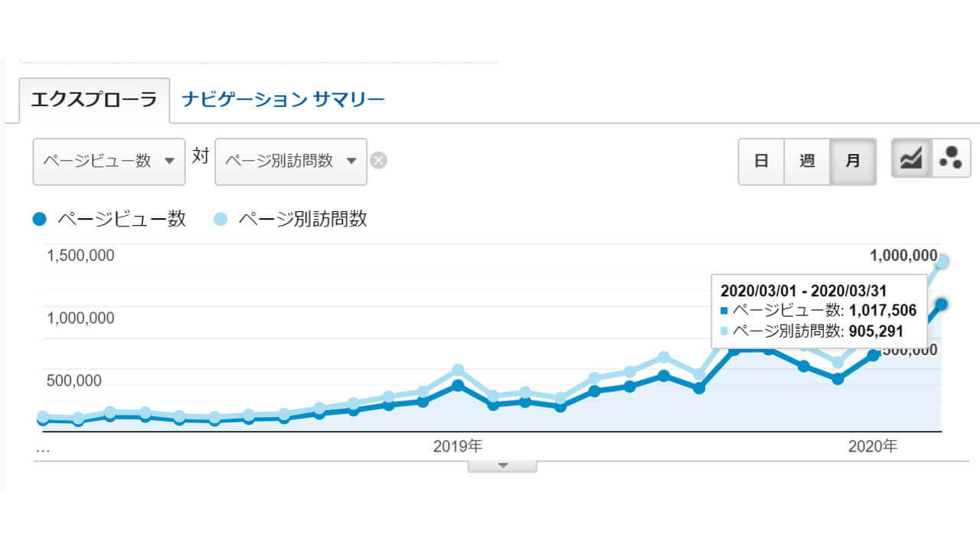The height and width of the screenshot is (551, 980).
Task: Click the first ページビュー数 data point
Action: 43,419
